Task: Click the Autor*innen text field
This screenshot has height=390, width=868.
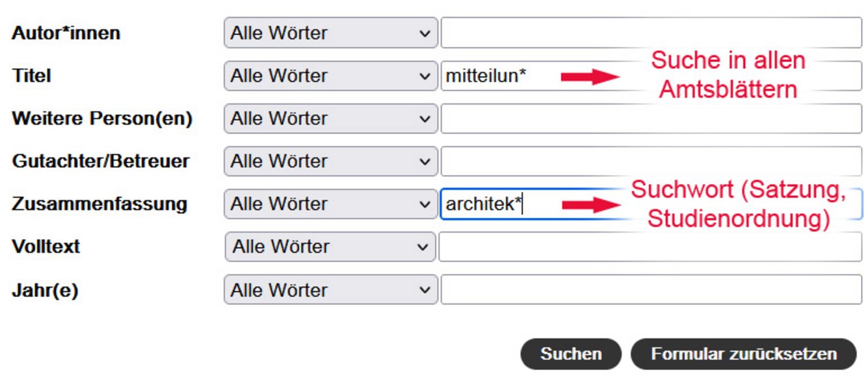Action: pos(651,33)
